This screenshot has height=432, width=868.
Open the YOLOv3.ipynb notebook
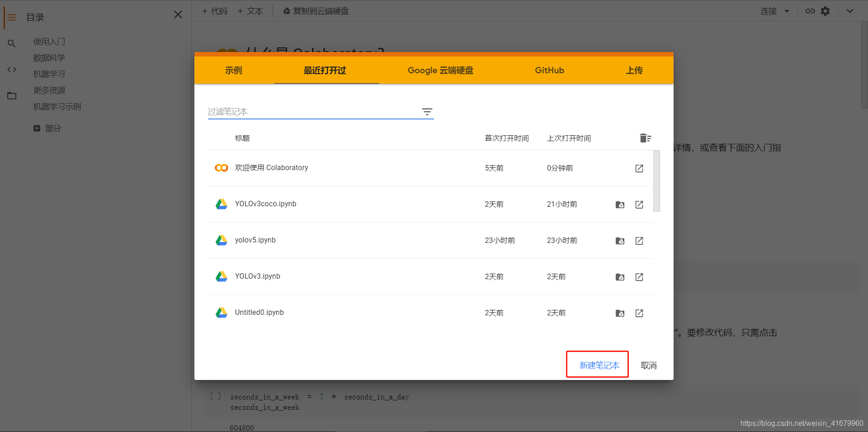tap(257, 276)
